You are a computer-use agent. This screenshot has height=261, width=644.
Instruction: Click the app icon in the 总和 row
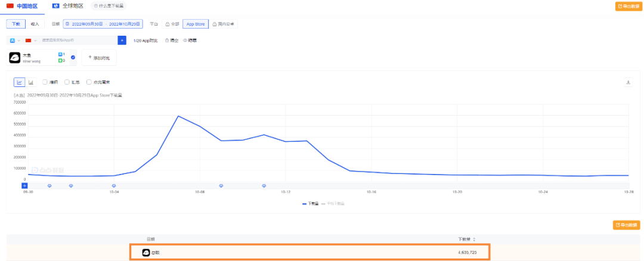(145, 253)
